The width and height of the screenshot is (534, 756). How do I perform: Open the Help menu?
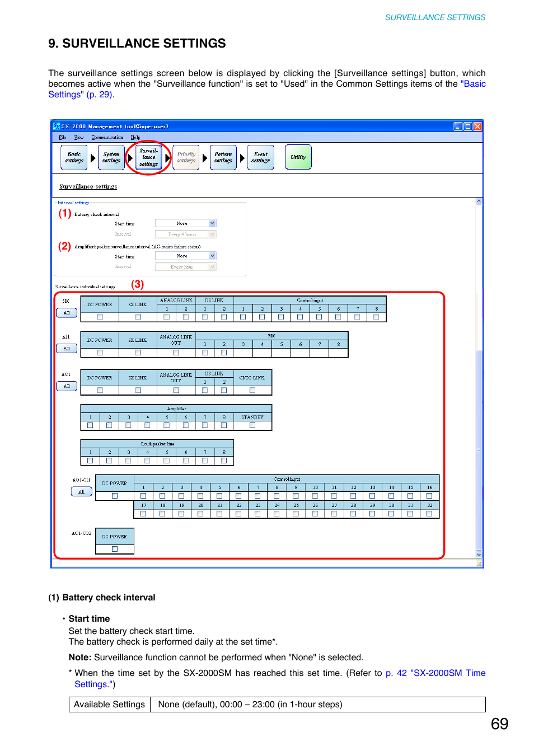(x=135, y=137)
